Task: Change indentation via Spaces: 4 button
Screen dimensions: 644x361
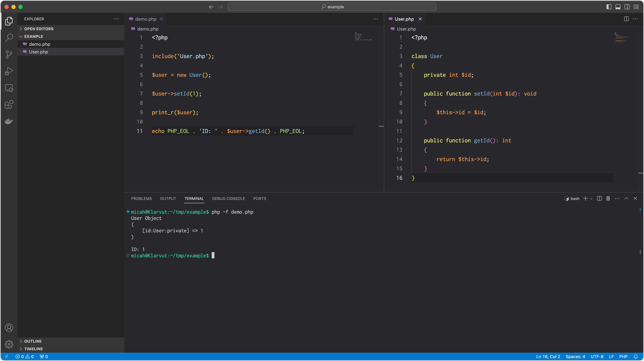Action: tap(575, 356)
